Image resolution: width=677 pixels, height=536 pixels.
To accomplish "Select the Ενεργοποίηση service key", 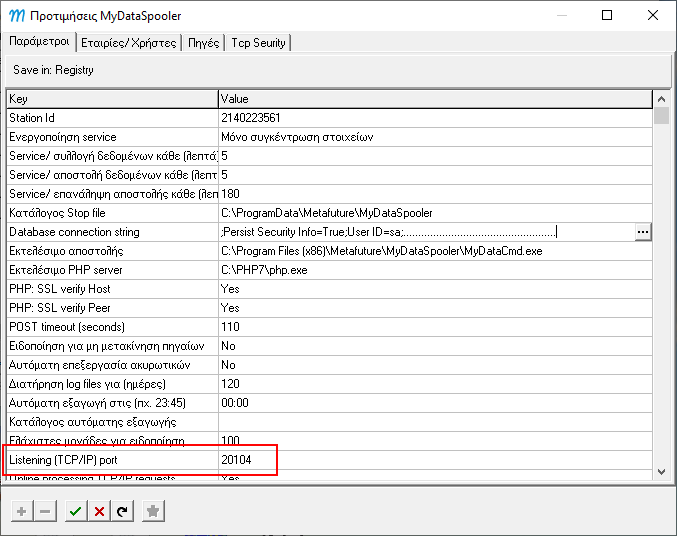I will click(x=112, y=137).
